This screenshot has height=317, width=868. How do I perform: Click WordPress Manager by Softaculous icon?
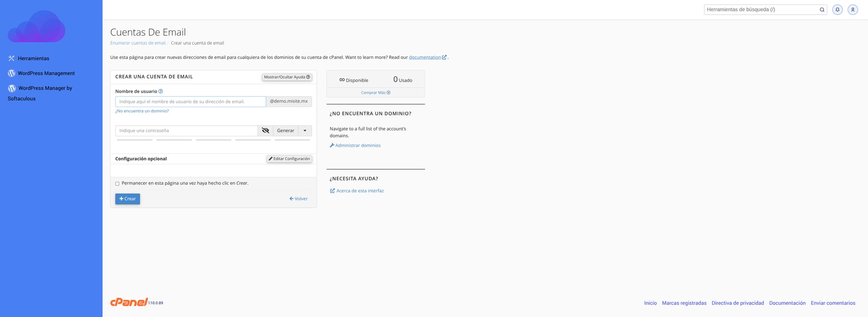coord(12,88)
